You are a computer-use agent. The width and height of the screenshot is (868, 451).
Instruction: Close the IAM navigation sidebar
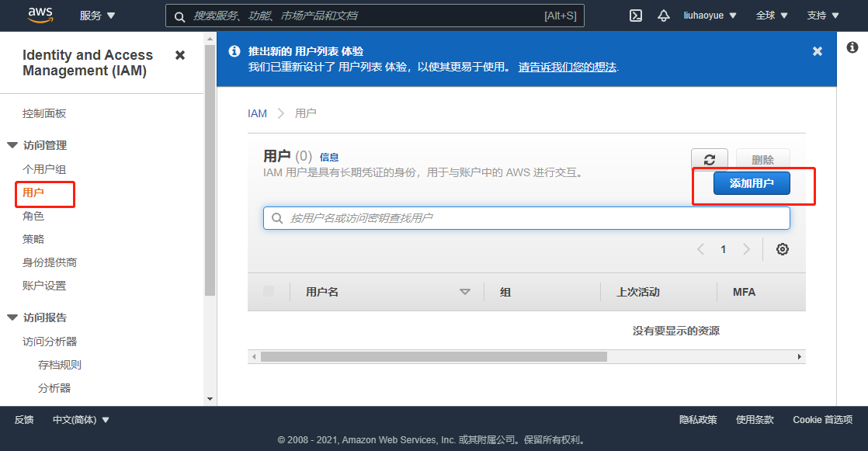point(180,55)
